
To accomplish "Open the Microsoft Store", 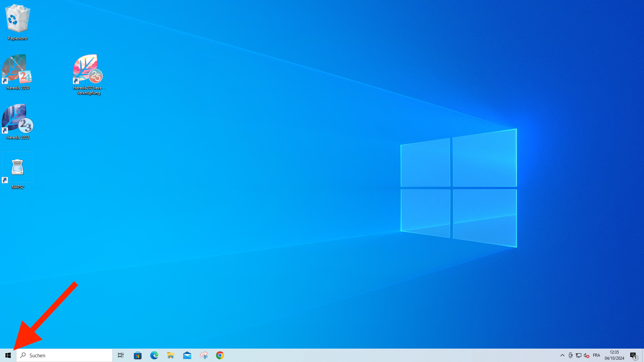I will click(x=138, y=355).
